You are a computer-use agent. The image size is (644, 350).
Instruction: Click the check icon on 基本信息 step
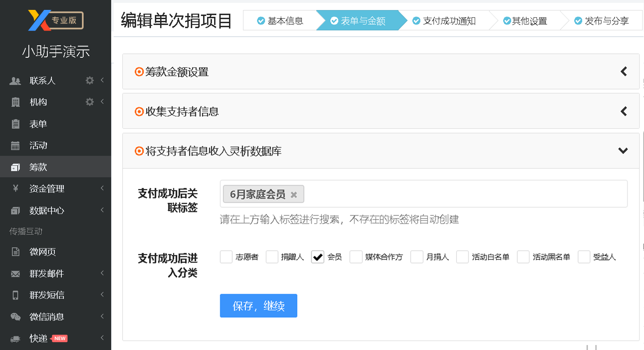(261, 21)
